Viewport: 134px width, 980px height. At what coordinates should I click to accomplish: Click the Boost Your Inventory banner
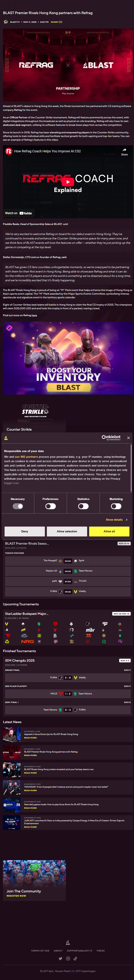(x=68, y=358)
